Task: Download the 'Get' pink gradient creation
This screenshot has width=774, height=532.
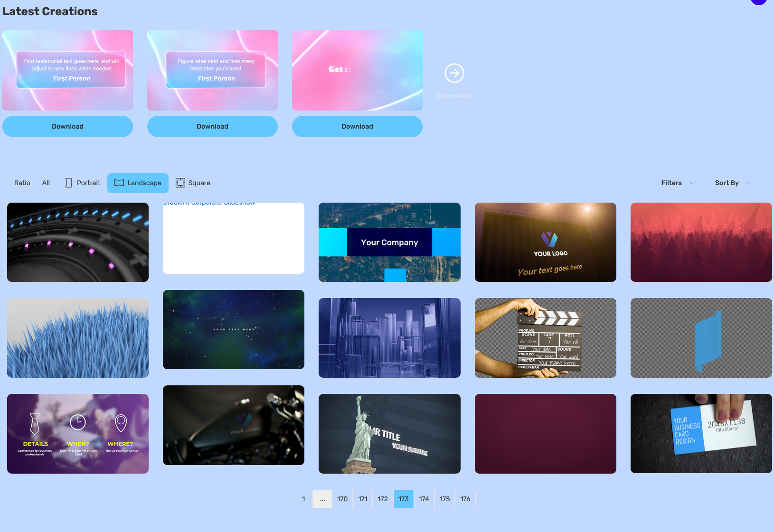Action: (x=357, y=127)
